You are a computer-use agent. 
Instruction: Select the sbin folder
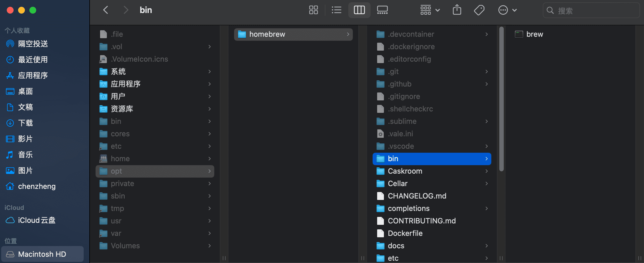155,196
